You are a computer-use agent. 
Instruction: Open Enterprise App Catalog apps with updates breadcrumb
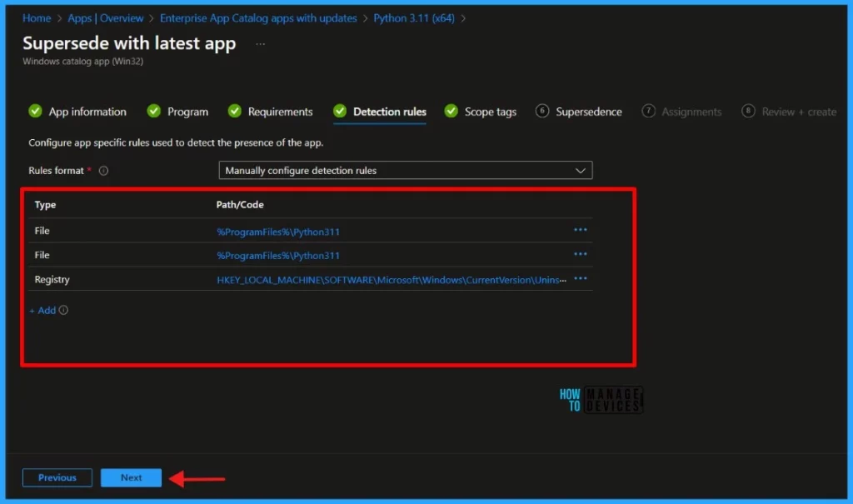click(x=258, y=18)
